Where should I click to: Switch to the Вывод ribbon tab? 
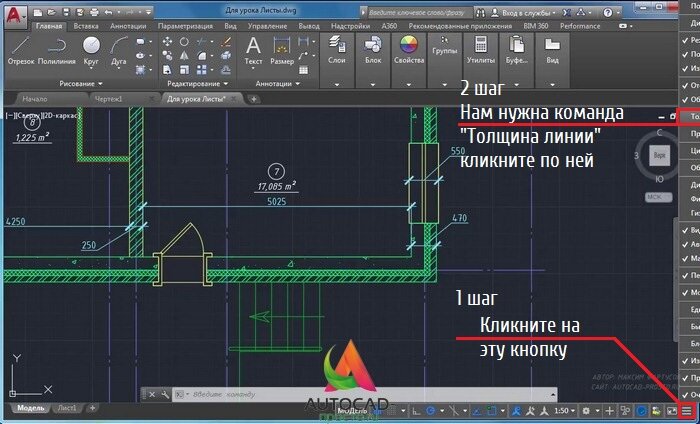tap(309, 26)
